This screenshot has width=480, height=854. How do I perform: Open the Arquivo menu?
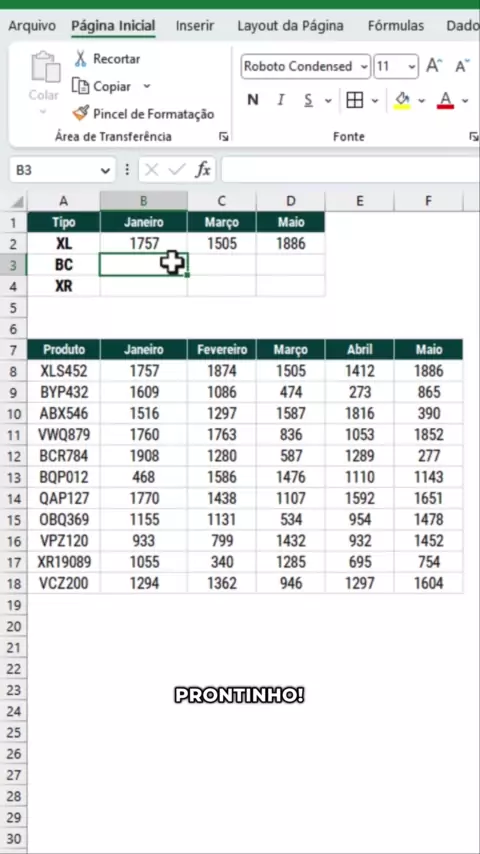click(32, 26)
